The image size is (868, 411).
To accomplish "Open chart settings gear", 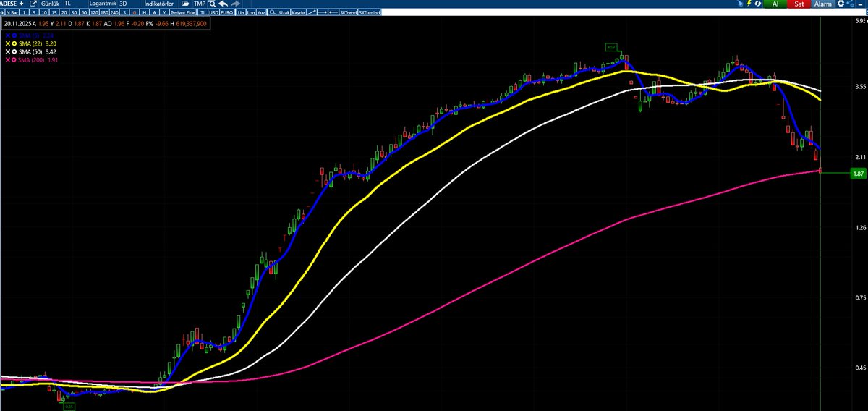I will click(841, 4).
